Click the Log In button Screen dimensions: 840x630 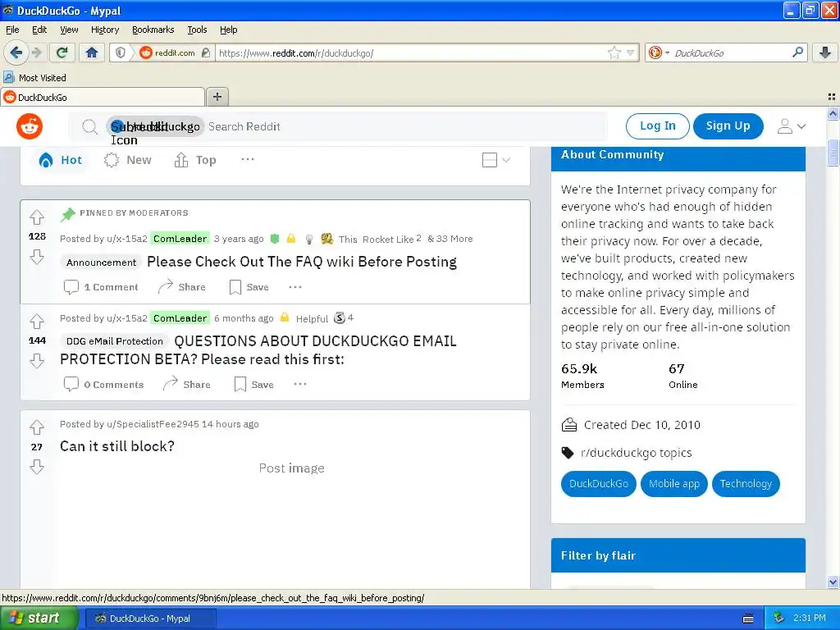(657, 126)
